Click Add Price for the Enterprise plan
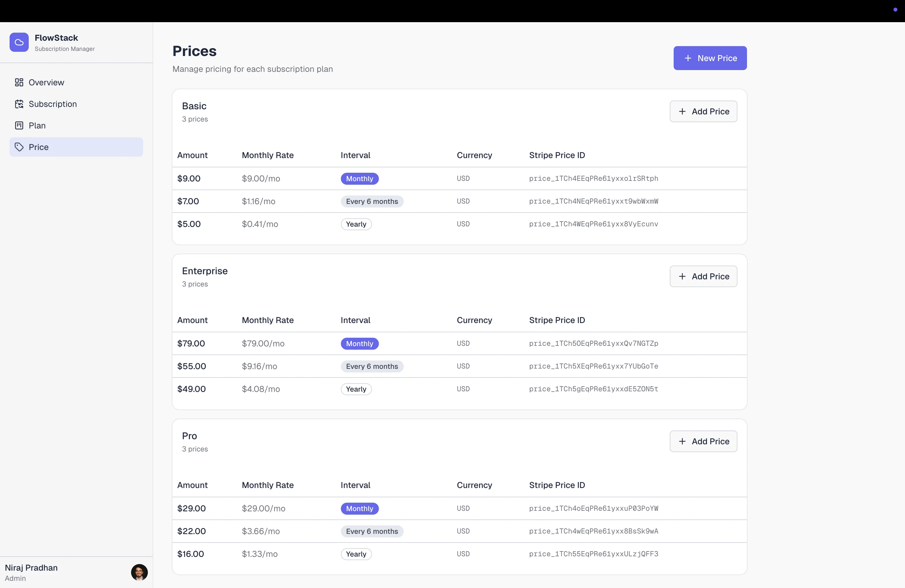Screen dimensions: 905x588 tap(704, 277)
